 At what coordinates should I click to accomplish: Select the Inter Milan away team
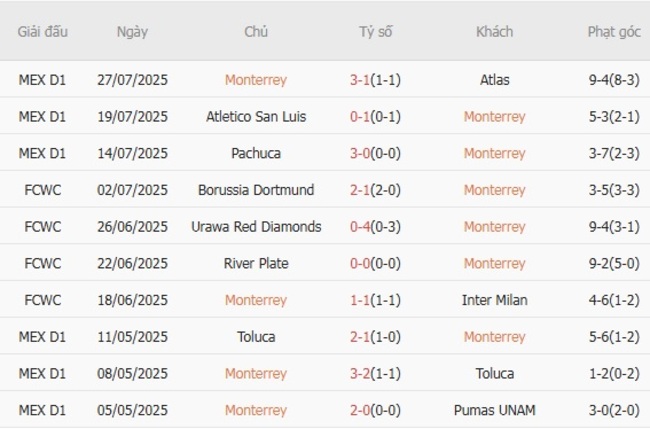[x=494, y=300]
